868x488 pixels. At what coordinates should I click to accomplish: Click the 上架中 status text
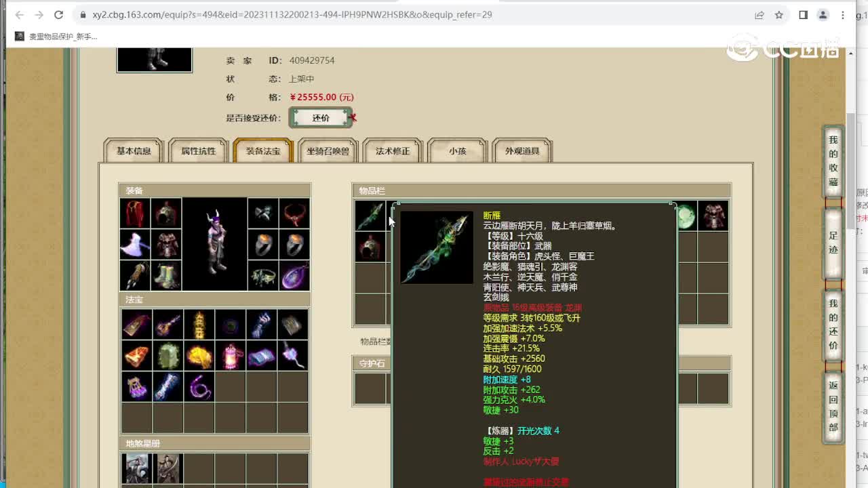[302, 79]
